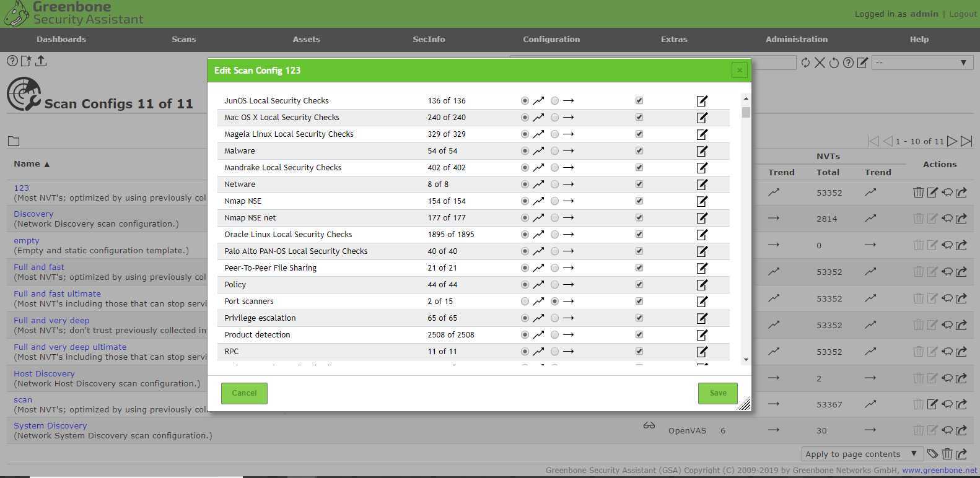The height and width of the screenshot is (478, 980).
Task: Click the Logout link
Action: pyautogui.click(x=963, y=14)
